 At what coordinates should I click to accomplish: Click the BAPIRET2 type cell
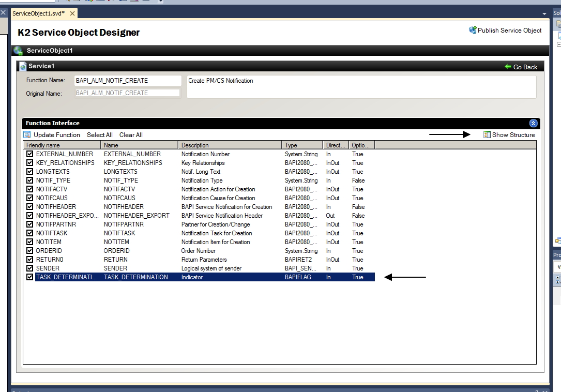point(298,260)
